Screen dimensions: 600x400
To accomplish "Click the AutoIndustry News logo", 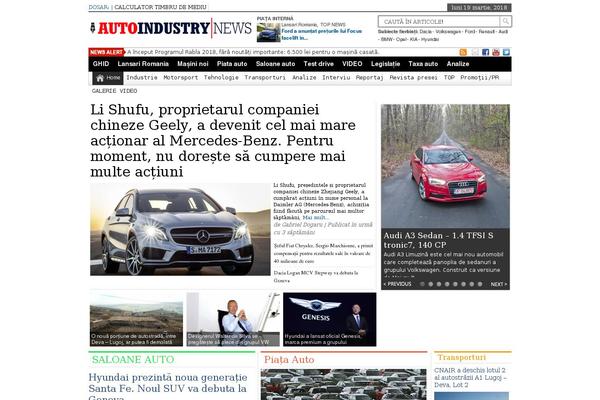I will [171, 28].
